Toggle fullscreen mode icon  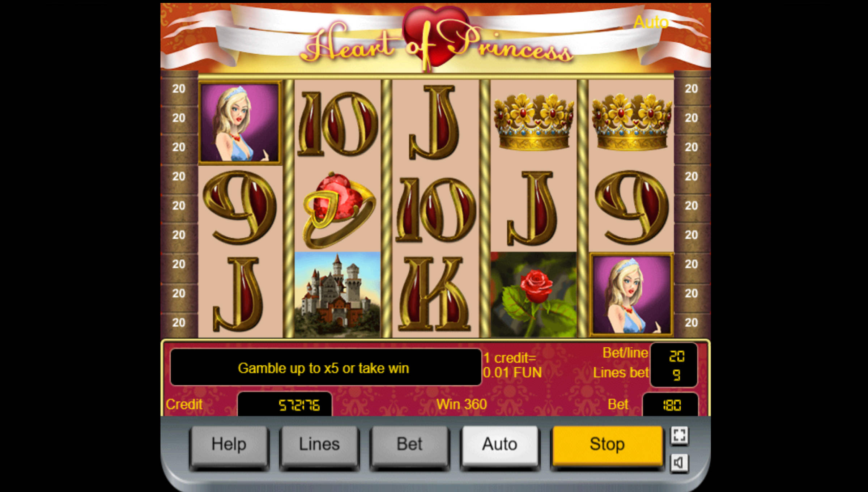[680, 435]
